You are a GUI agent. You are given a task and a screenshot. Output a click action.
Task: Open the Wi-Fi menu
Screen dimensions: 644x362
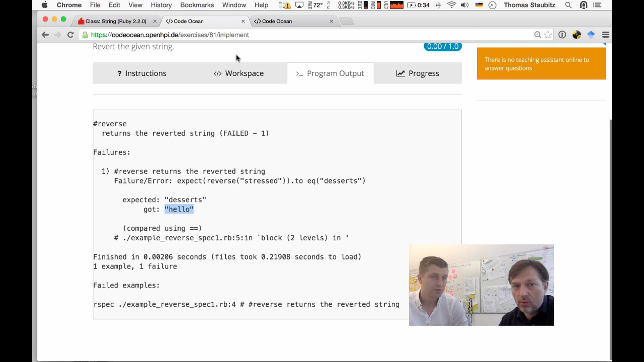pyautogui.click(x=452, y=5)
